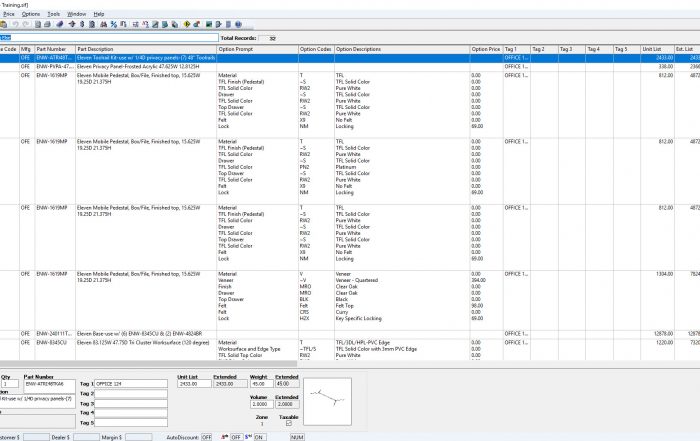Click the NUM status bar indicator

(297, 437)
